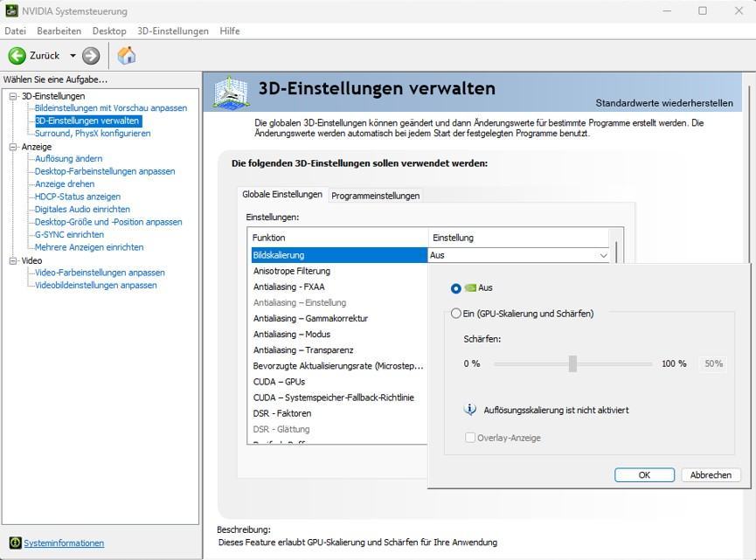This screenshot has width=756, height=560.
Task: Select the CUDA – GPUs row
Action: click(x=339, y=382)
